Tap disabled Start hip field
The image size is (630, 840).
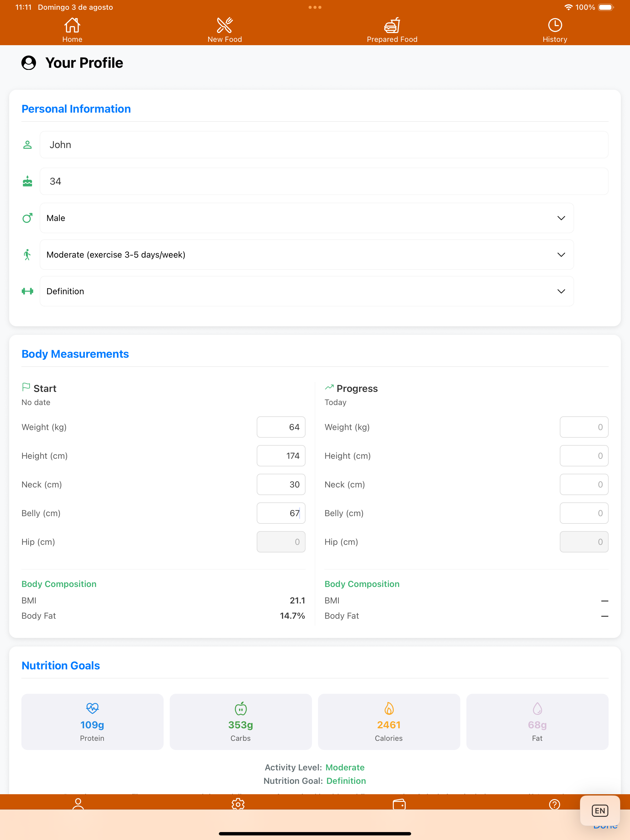(281, 542)
